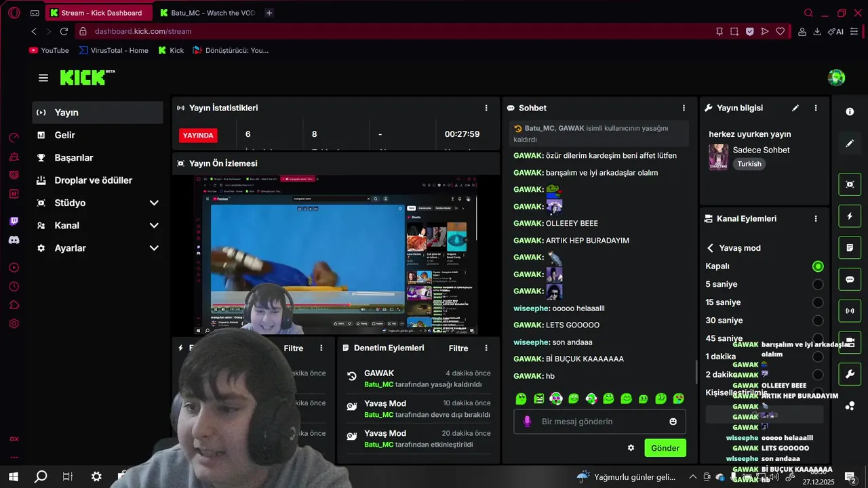Go back from Yavaş mod submenu
This screenshot has height=488, width=868.
(x=710, y=248)
